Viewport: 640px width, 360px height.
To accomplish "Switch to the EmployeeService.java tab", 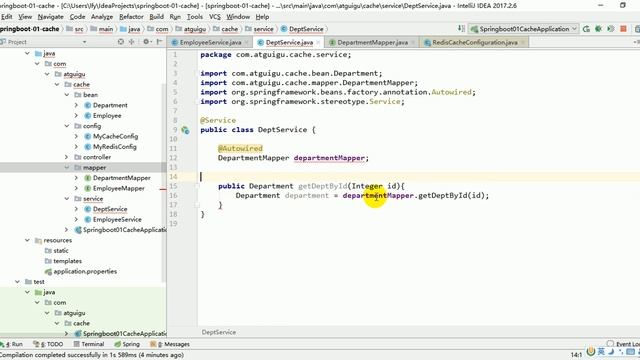I will [x=210, y=42].
